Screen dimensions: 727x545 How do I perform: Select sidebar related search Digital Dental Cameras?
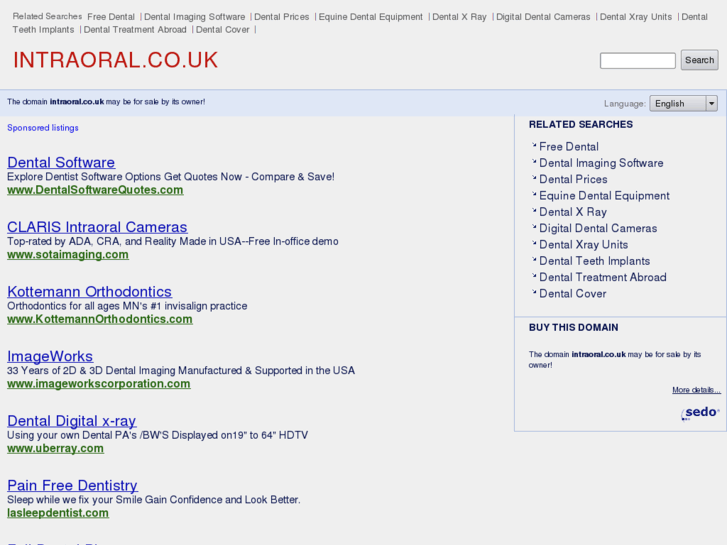(598, 228)
